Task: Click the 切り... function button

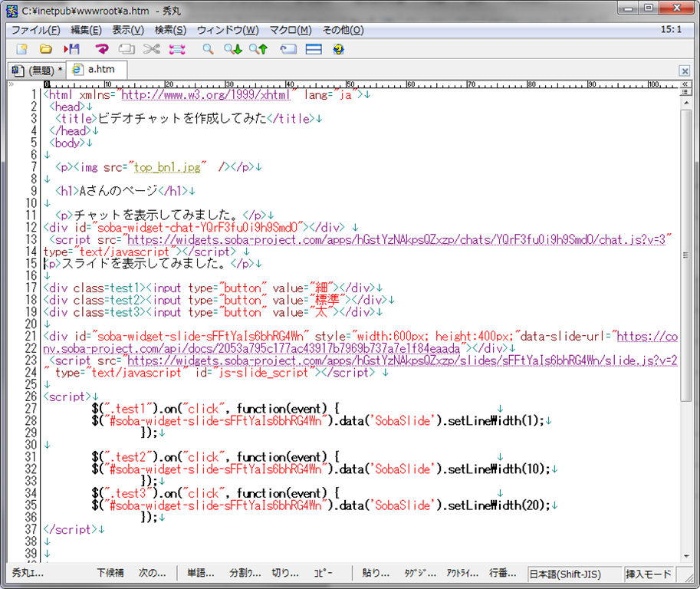Action: pos(285,573)
